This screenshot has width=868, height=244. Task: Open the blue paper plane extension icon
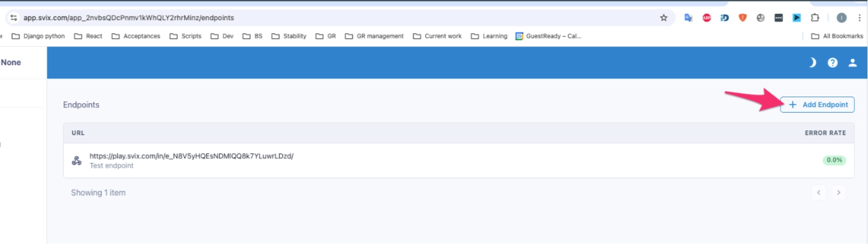(797, 18)
